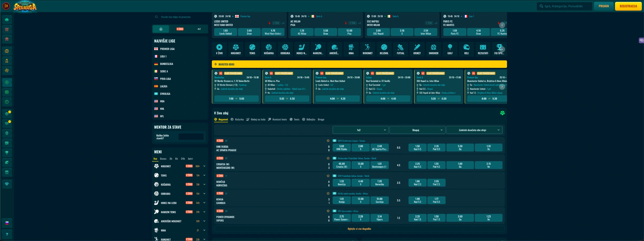The image size is (644, 241).
Task: Click the home icon tab
Action: 161,29
